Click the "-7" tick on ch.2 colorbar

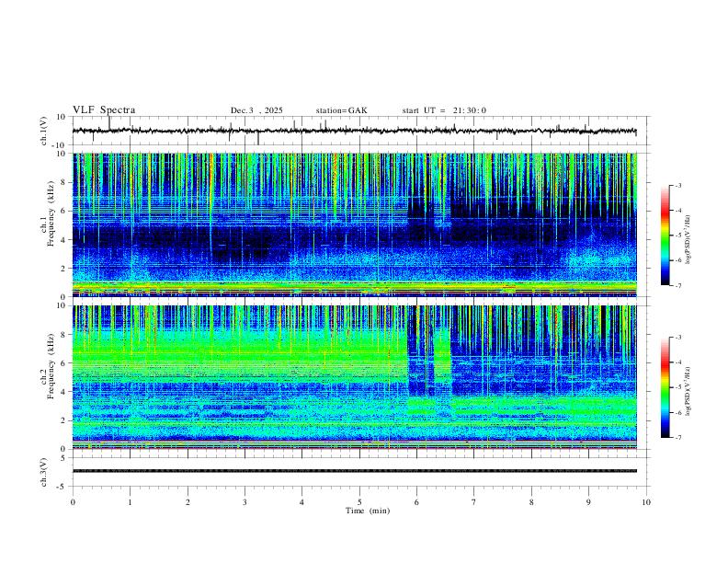pyautogui.click(x=677, y=437)
